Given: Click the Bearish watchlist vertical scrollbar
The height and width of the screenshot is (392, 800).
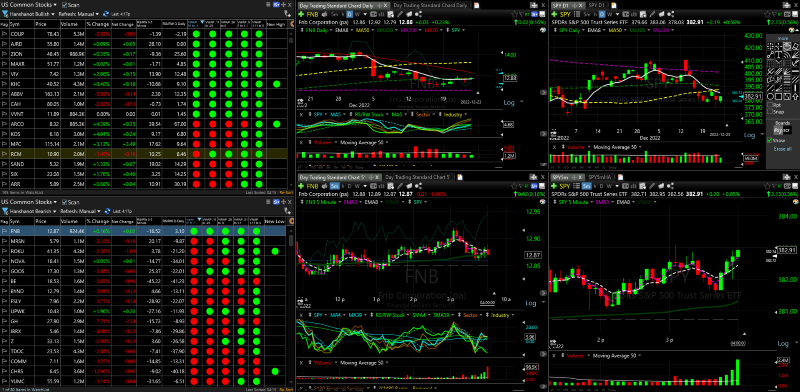Looking at the screenshot, I should point(292,306).
